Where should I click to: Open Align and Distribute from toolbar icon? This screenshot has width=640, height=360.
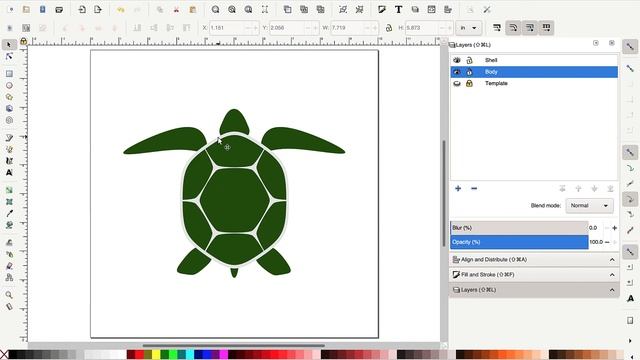click(448, 9)
